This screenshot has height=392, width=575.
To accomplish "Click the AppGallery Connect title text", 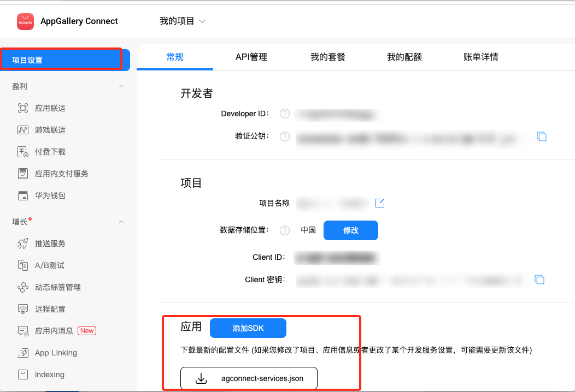I will (x=79, y=21).
